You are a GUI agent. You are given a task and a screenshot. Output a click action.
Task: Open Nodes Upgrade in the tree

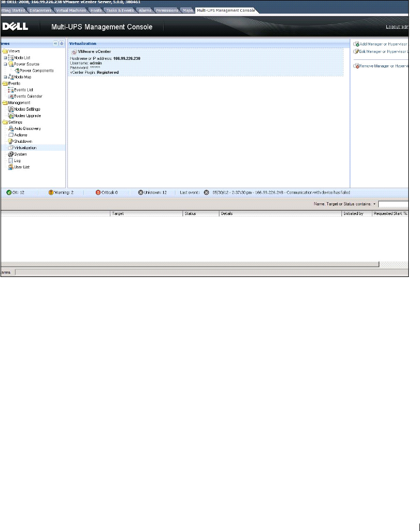[x=27, y=116]
